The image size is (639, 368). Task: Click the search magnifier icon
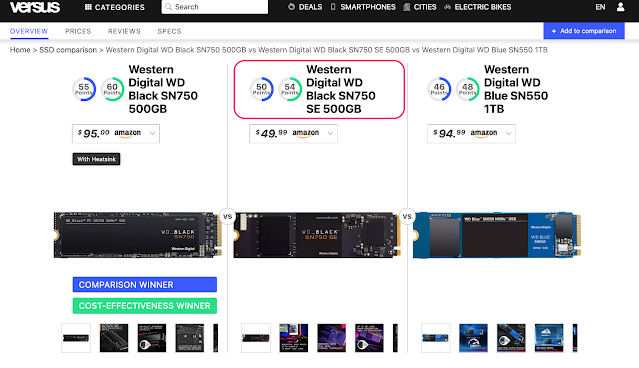(x=168, y=7)
